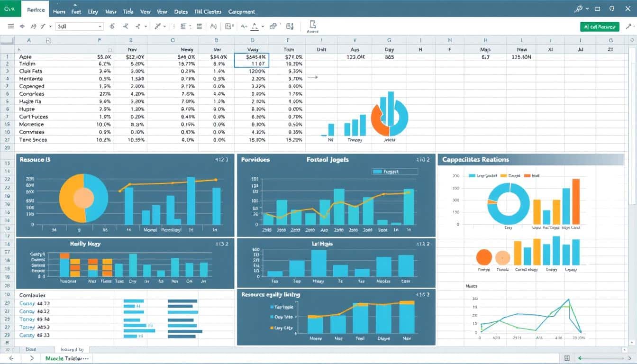Click the Ferpect legend entry
637x364 pixels.
[394, 172]
